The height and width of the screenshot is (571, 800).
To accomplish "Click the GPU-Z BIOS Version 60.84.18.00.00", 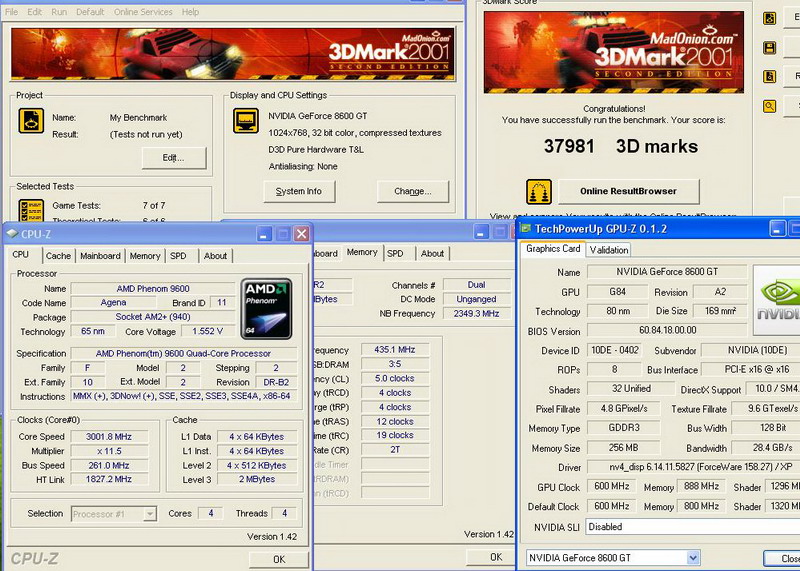I will (667, 330).
